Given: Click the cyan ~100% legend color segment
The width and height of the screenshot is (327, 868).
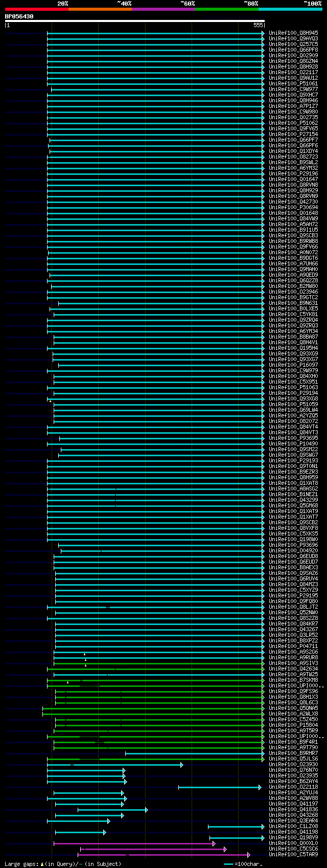Looking at the screenshot, I should click(290, 9).
